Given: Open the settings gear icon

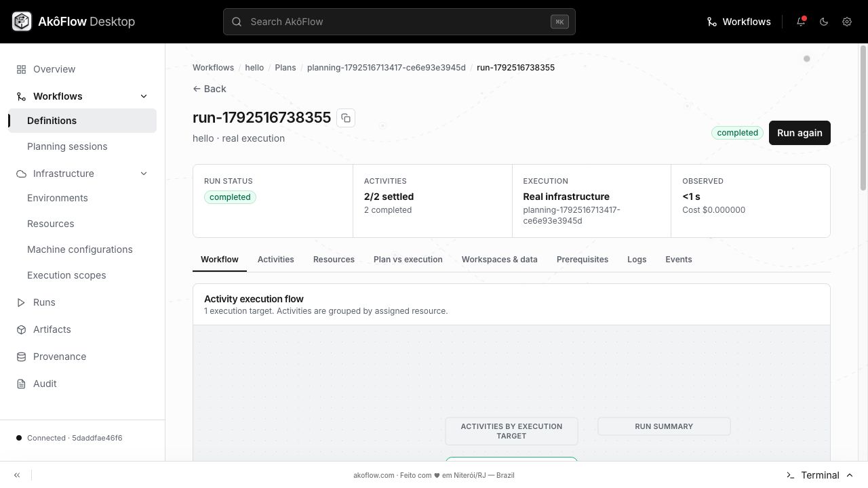Looking at the screenshot, I should point(847,22).
